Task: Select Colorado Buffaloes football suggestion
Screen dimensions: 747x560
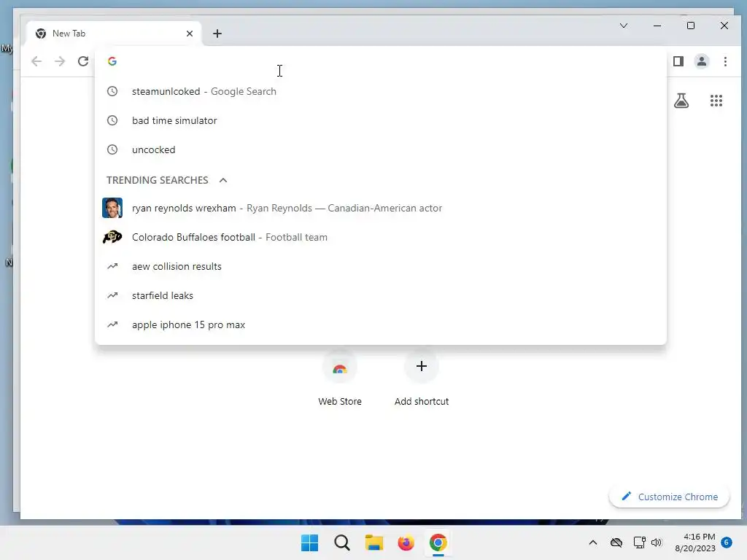Action: point(381,237)
